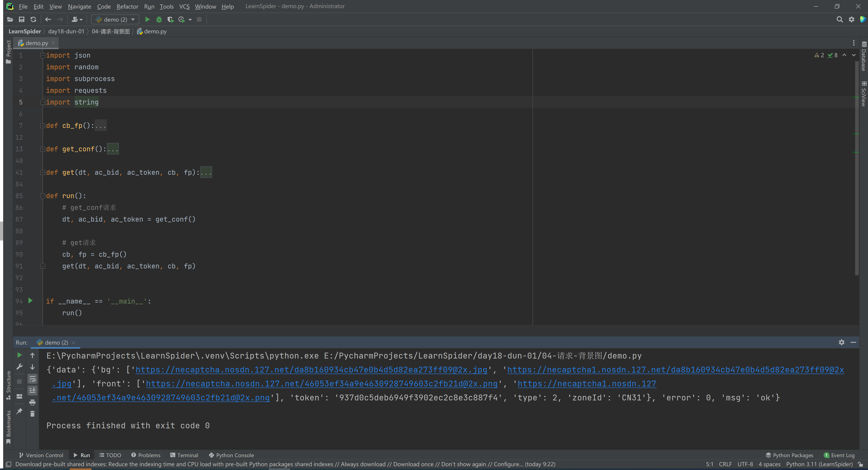Rerun demo (2) in the Run panel

(19, 355)
